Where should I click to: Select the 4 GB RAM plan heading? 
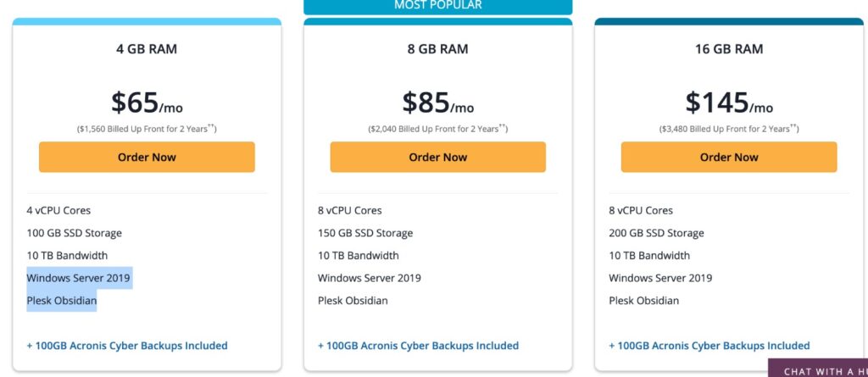point(147,49)
